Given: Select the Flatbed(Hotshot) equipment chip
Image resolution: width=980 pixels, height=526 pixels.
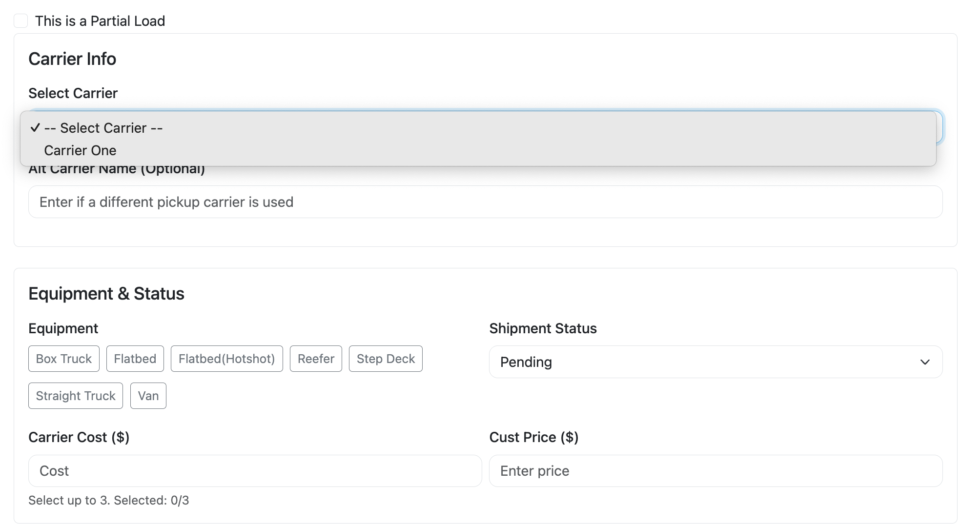Looking at the screenshot, I should [226, 358].
